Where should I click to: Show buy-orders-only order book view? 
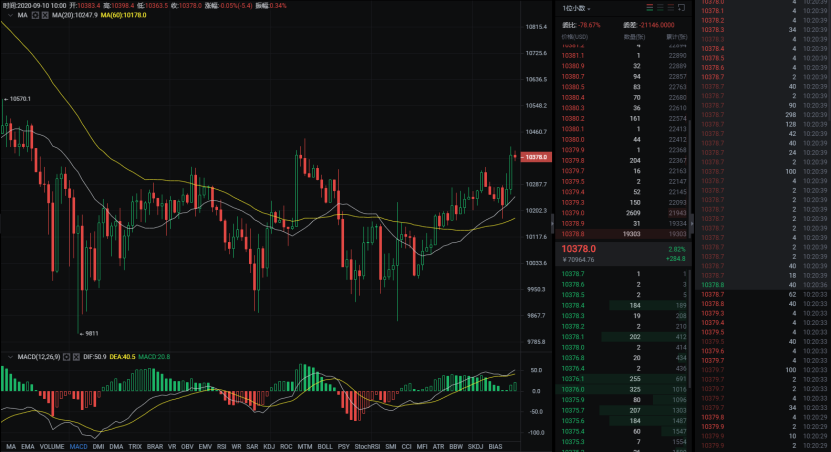pyautogui.click(x=660, y=8)
